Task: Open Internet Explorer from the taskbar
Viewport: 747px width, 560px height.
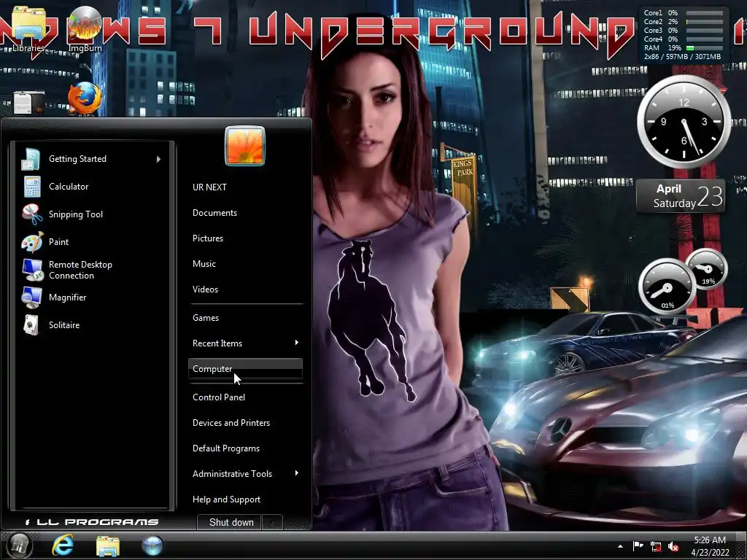Action: 63,545
